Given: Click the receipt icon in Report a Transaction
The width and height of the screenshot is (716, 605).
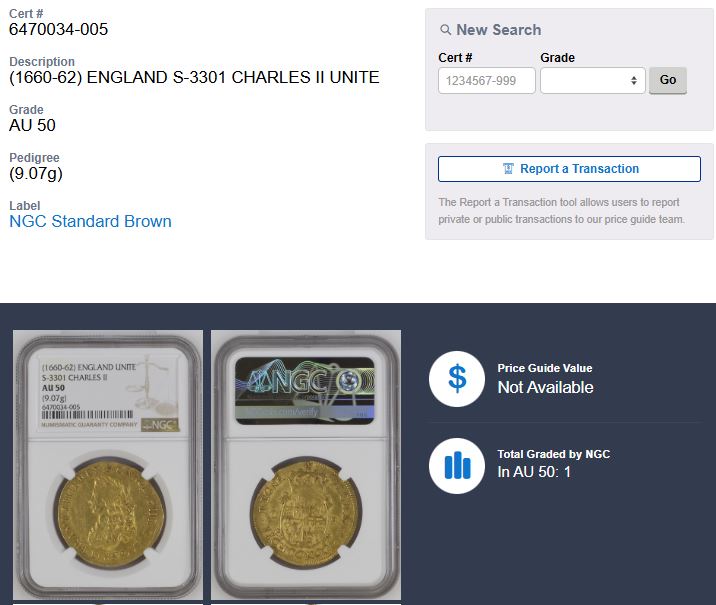Looking at the screenshot, I should tap(508, 169).
